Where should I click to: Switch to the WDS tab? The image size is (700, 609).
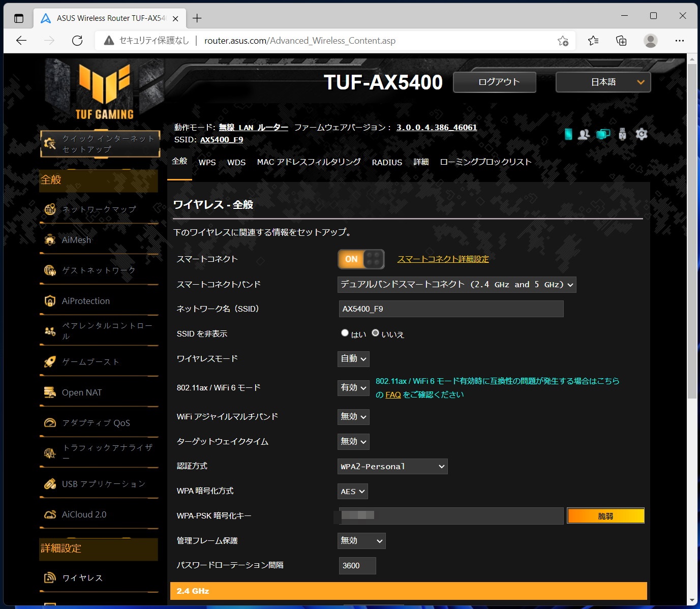click(x=236, y=162)
